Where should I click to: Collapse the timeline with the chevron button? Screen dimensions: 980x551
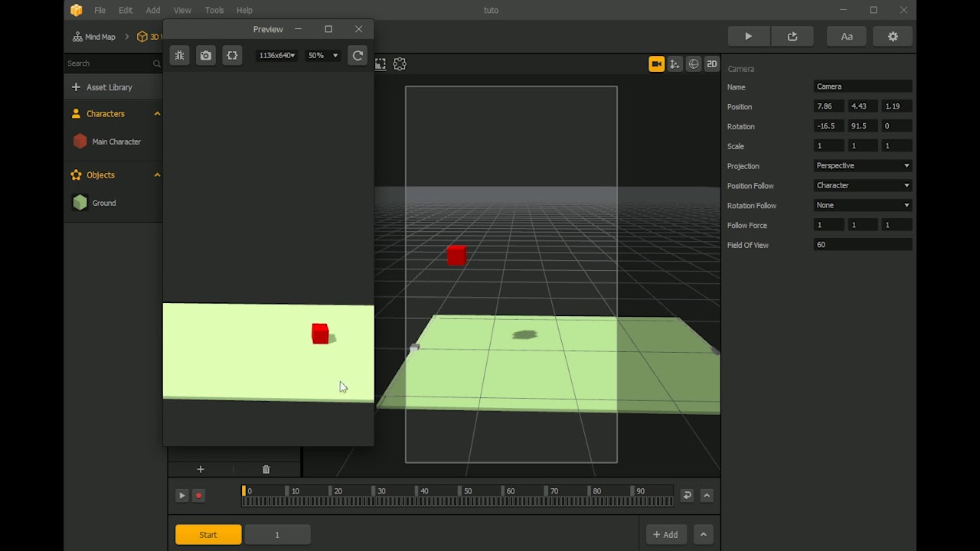pos(707,495)
